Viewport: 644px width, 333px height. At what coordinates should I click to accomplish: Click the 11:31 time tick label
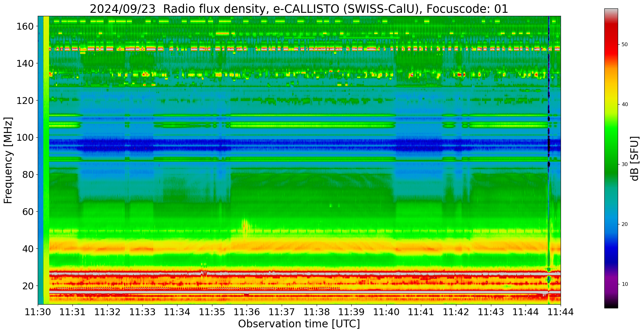click(x=73, y=312)
